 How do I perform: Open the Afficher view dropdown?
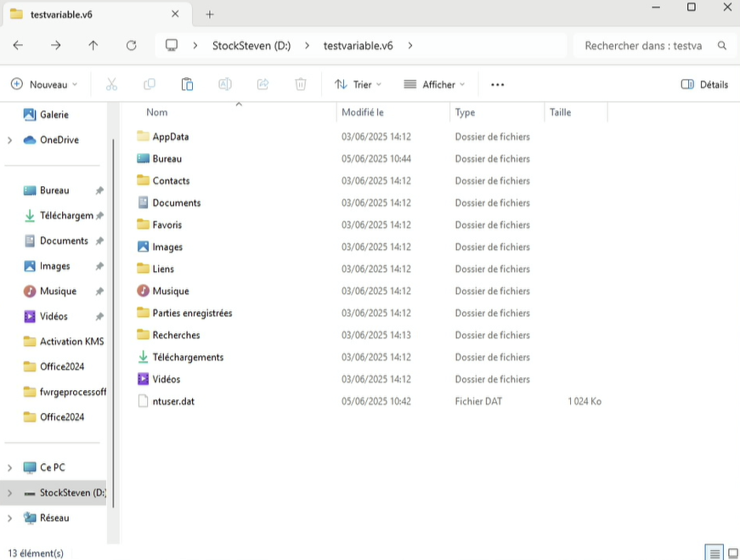434,84
